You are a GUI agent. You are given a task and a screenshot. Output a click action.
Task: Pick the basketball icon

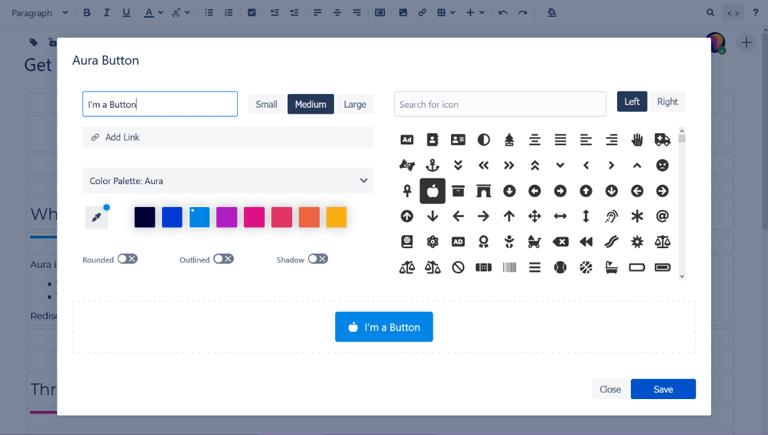coord(586,267)
